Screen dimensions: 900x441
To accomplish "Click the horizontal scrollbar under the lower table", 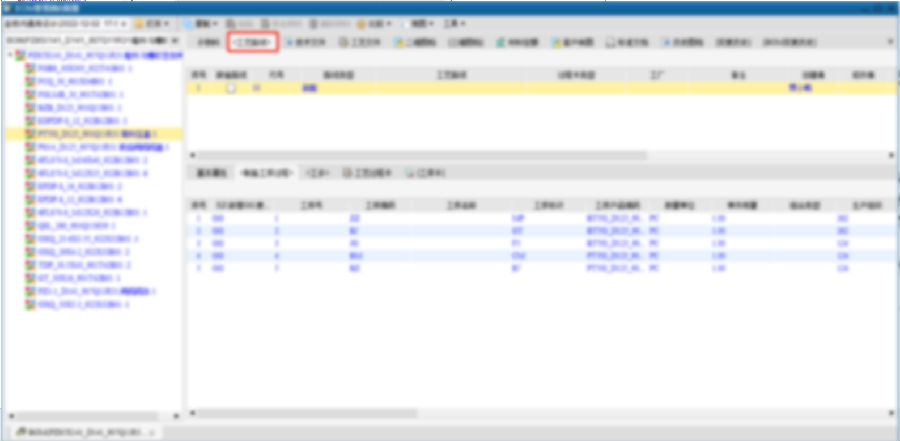I will click(x=307, y=413).
